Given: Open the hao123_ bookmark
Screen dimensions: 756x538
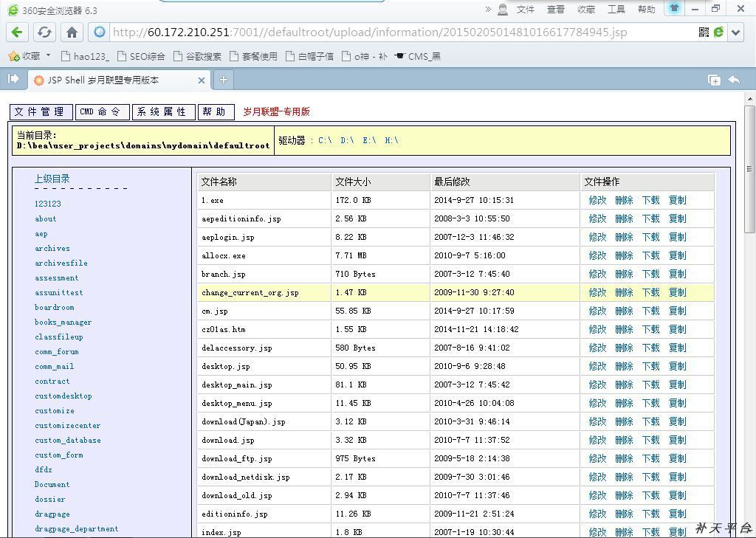Looking at the screenshot, I should point(85,56).
